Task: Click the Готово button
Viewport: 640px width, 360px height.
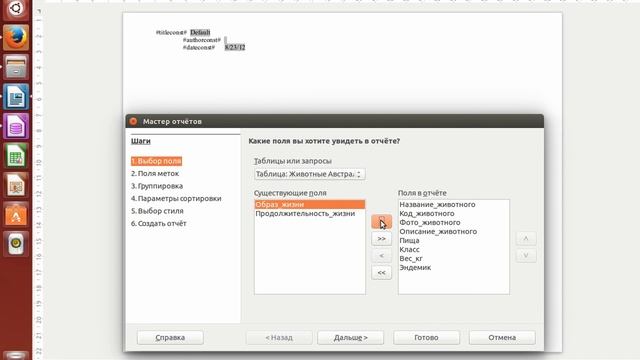Action: click(x=427, y=338)
